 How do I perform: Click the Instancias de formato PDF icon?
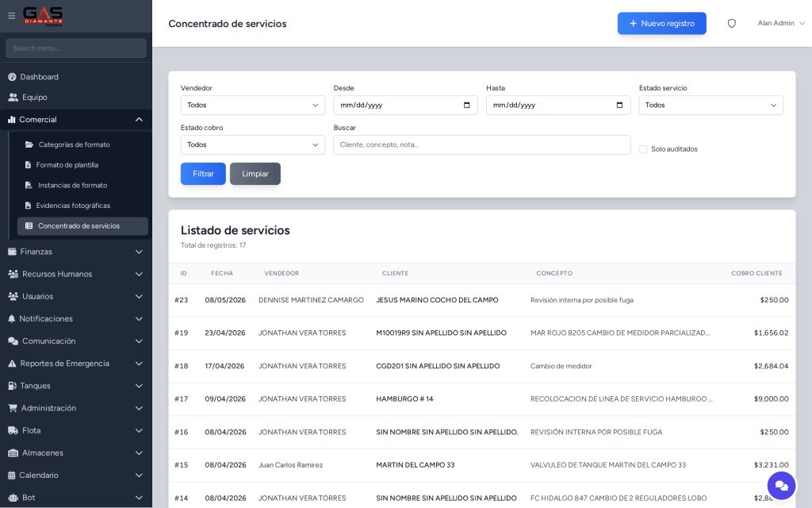click(x=29, y=185)
